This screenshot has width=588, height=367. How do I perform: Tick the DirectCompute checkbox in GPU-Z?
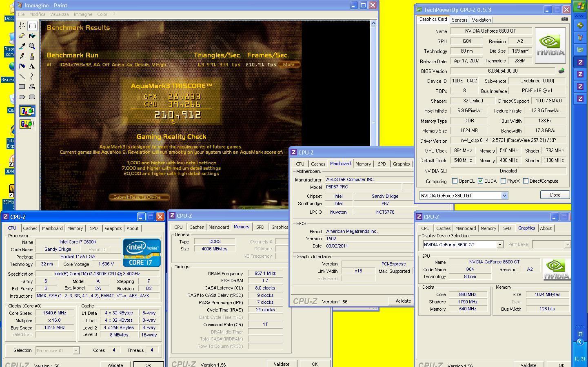pos(526,181)
